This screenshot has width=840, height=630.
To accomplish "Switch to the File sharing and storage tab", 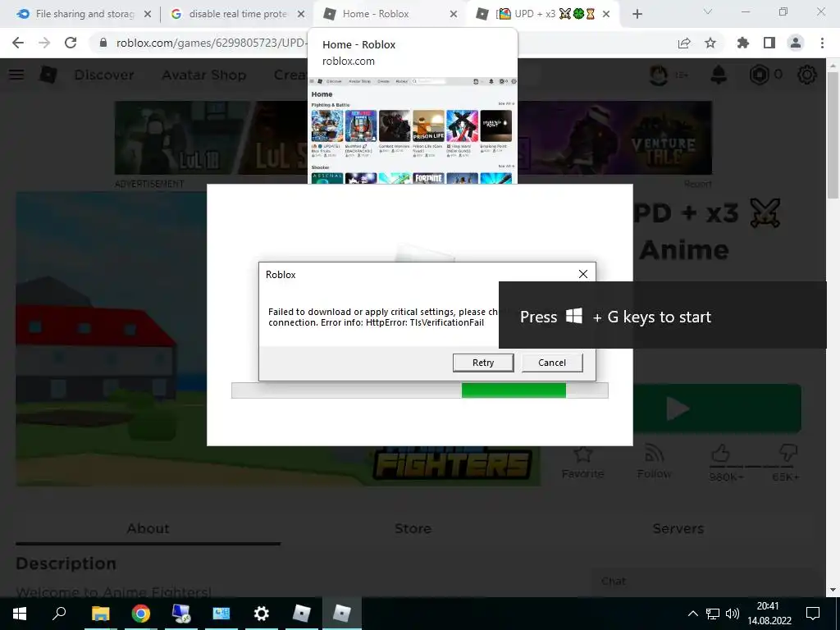I will click(x=84, y=14).
